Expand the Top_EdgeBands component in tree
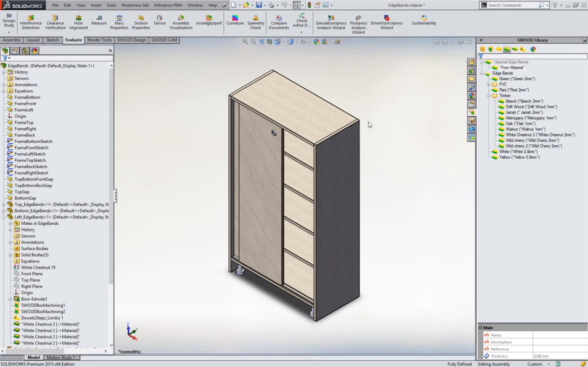The height and width of the screenshot is (367, 588). point(4,204)
